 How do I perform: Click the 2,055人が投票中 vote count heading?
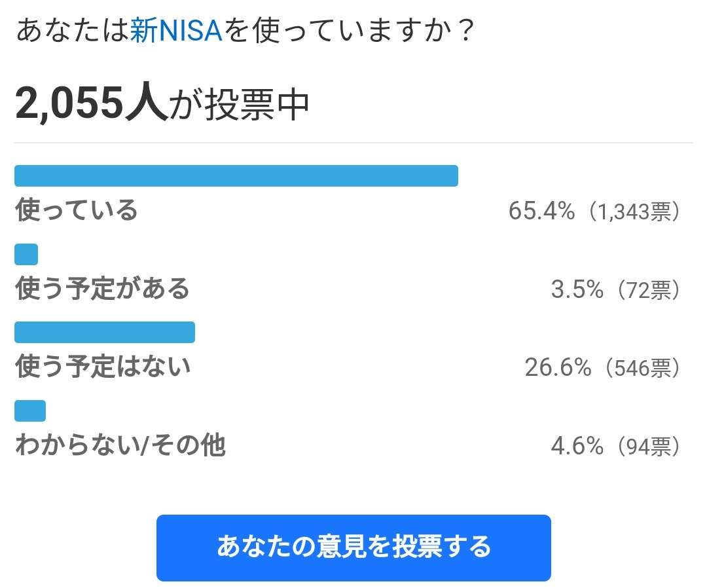click(x=162, y=103)
